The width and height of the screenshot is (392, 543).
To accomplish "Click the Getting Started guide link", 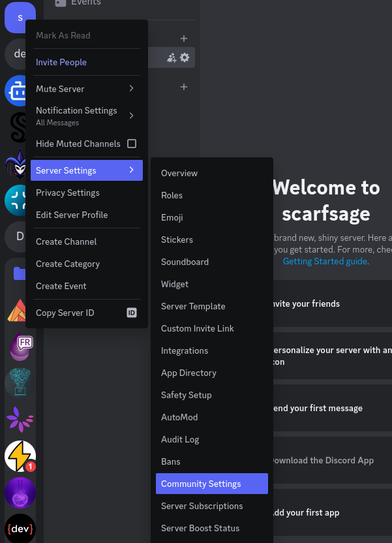I will pos(325,261).
